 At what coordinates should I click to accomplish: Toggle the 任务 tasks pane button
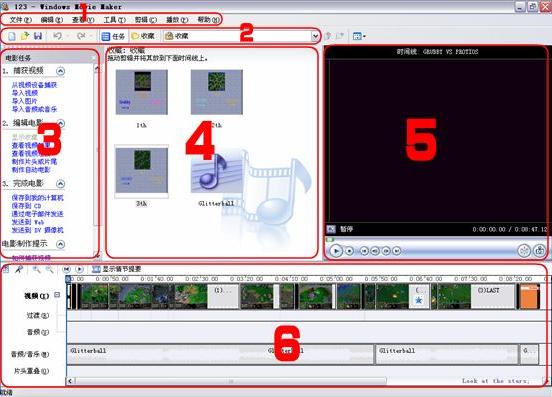click(113, 36)
